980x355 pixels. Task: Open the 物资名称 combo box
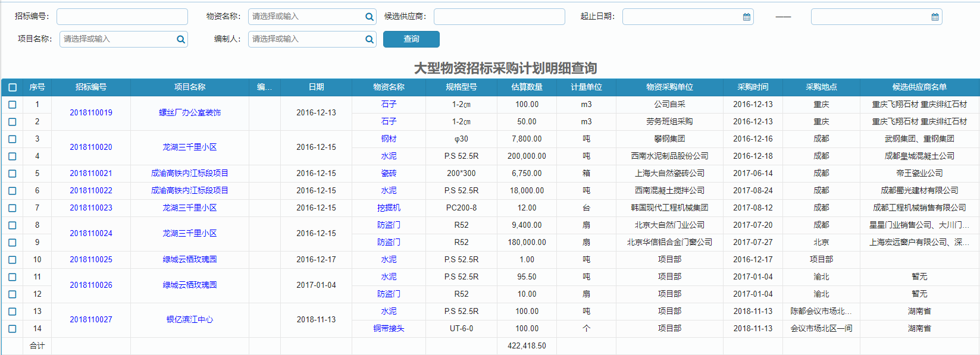tap(312, 17)
